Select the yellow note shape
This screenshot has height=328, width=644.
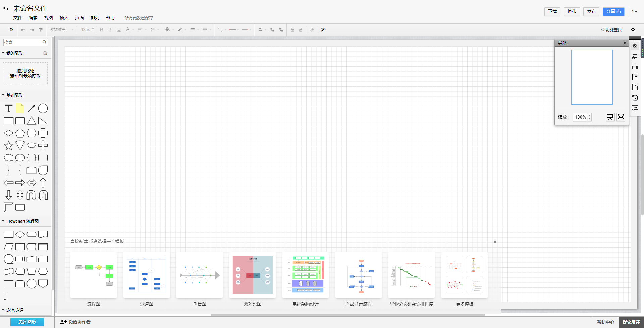(20, 108)
